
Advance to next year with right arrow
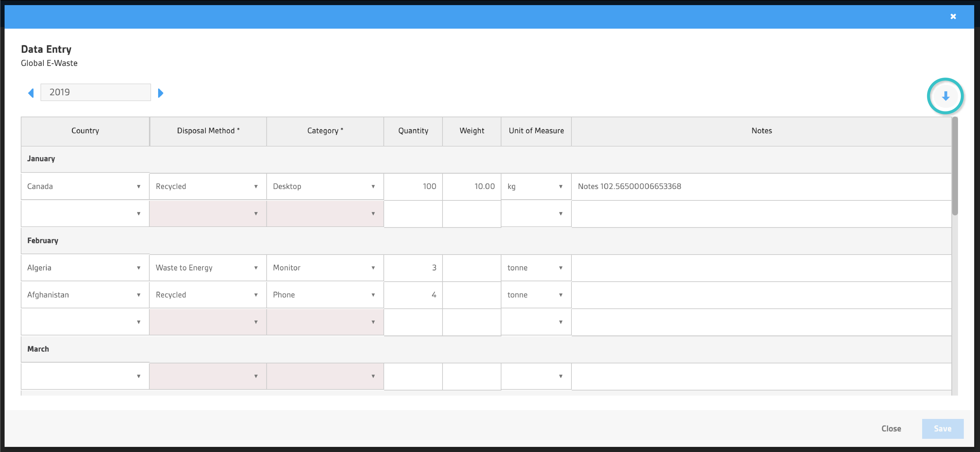[161, 93]
